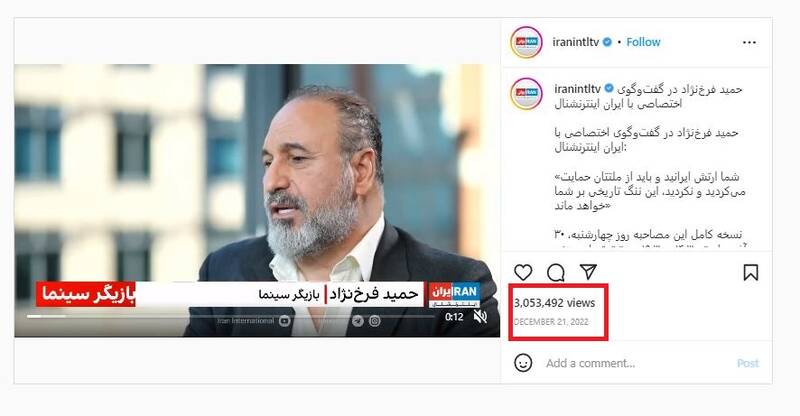Click the 3,053,492 views count

[x=555, y=303]
